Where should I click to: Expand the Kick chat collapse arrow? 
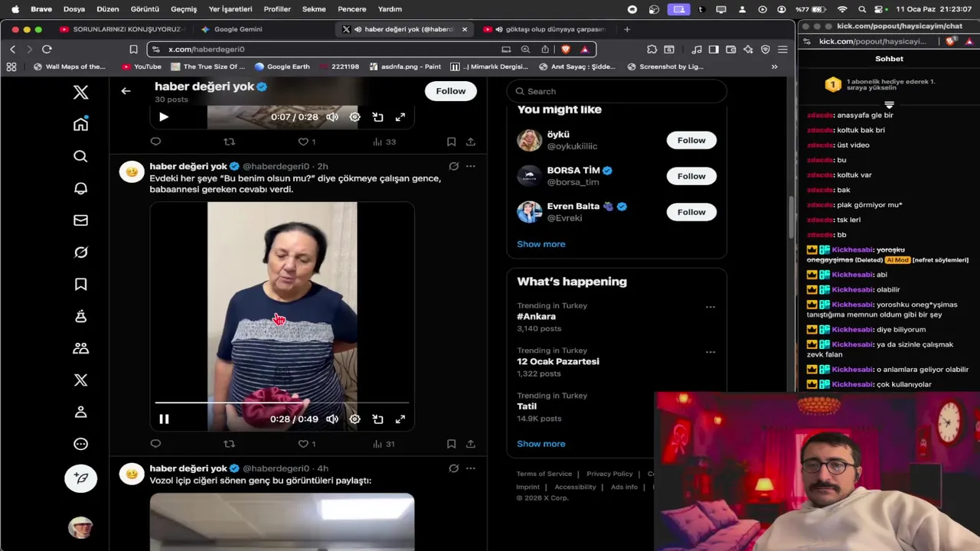coord(889,104)
